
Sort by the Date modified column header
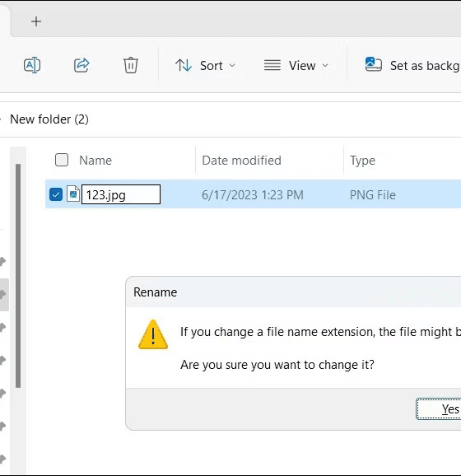tap(241, 161)
